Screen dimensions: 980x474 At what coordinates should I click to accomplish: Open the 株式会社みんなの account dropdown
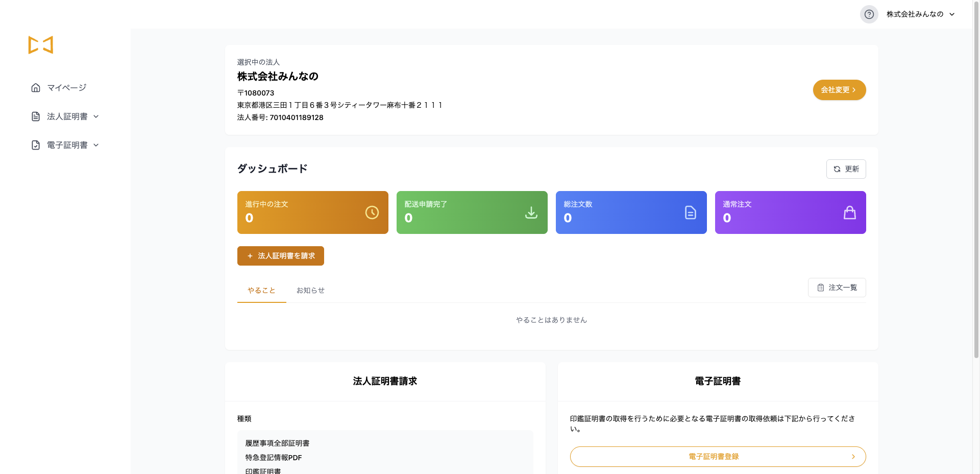pyautogui.click(x=921, y=14)
